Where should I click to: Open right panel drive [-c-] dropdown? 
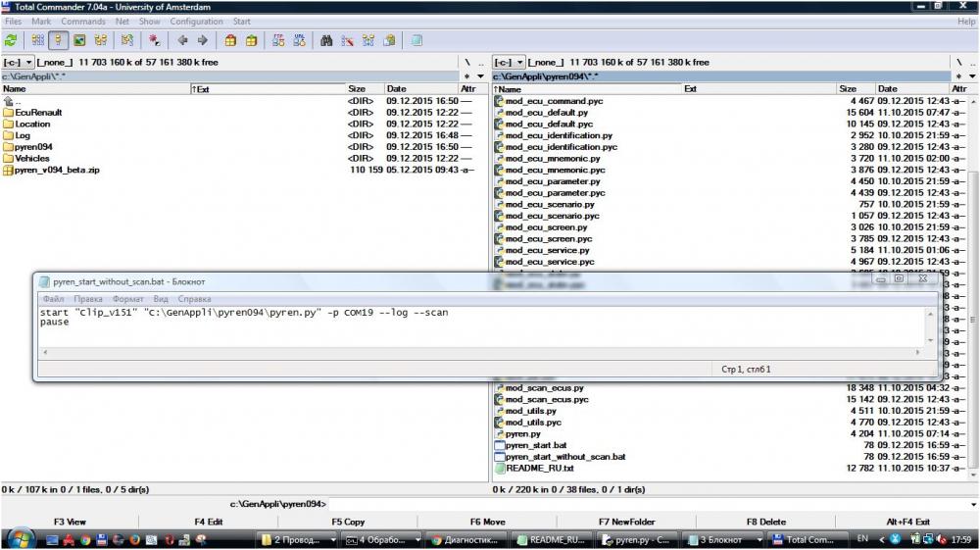pos(509,63)
